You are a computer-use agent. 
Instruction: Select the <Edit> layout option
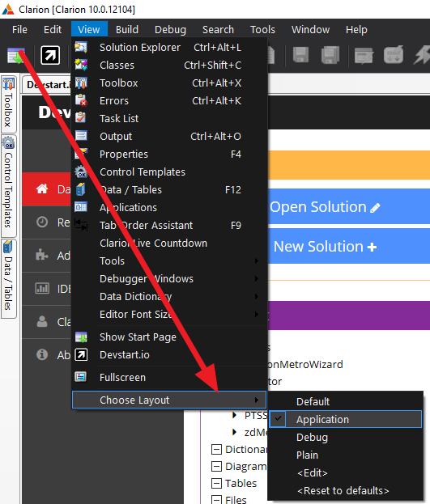346,472
